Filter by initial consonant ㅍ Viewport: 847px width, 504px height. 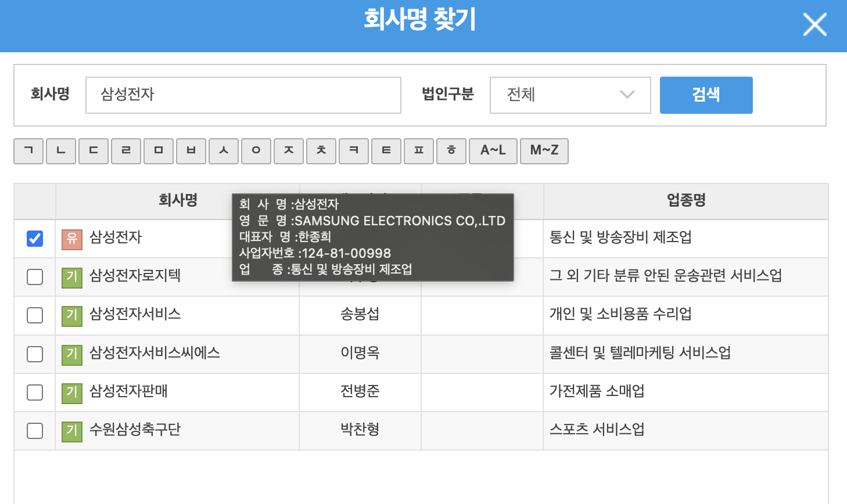[x=419, y=151]
